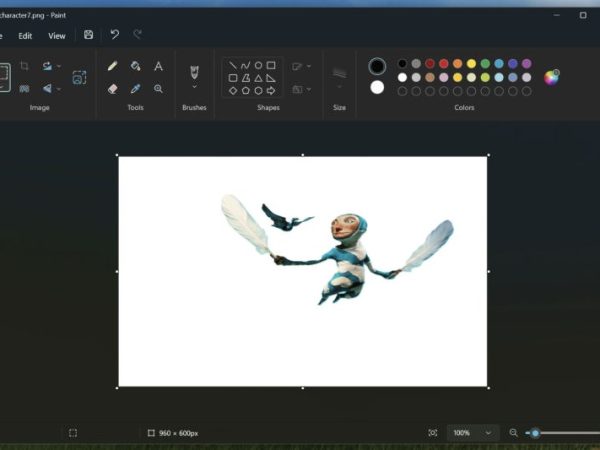The width and height of the screenshot is (600, 450).
Task: Maximize the Paint window
Action: [583, 15]
